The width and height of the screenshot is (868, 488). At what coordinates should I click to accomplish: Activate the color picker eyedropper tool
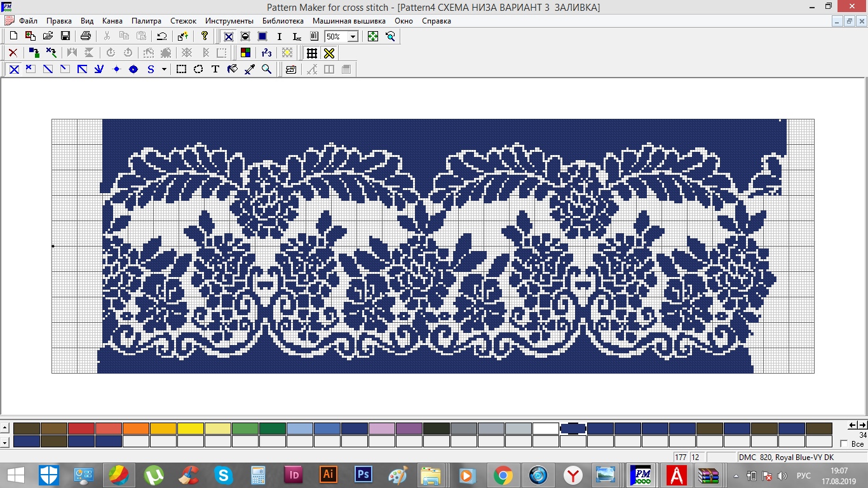click(250, 69)
